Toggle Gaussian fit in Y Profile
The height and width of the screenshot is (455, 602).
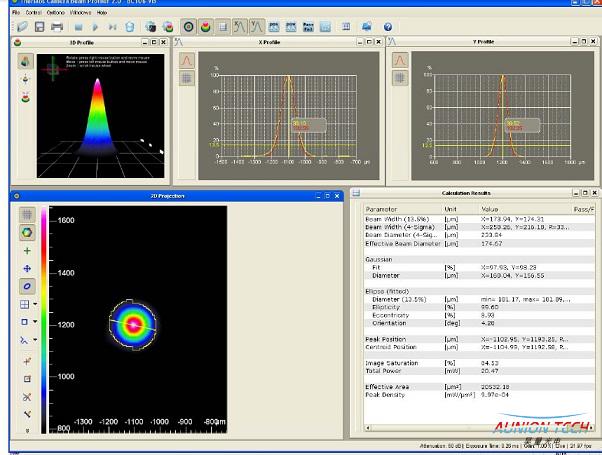click(400, 60)
